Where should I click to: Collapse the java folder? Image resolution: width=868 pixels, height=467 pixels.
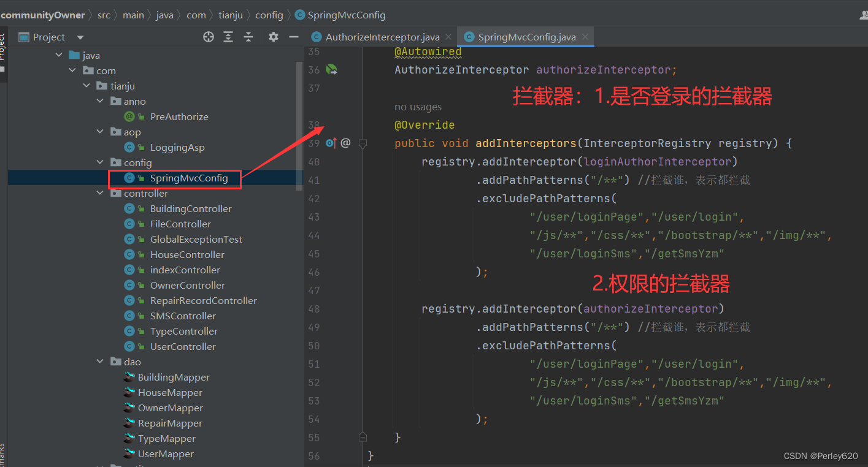click(x=59, y=55)
